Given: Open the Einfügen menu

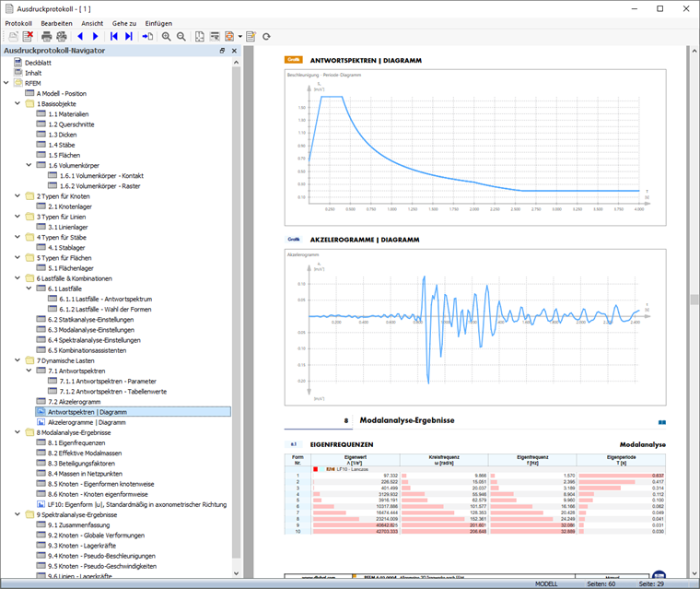Looking at the screenshot, I should [x=158, y=21].
